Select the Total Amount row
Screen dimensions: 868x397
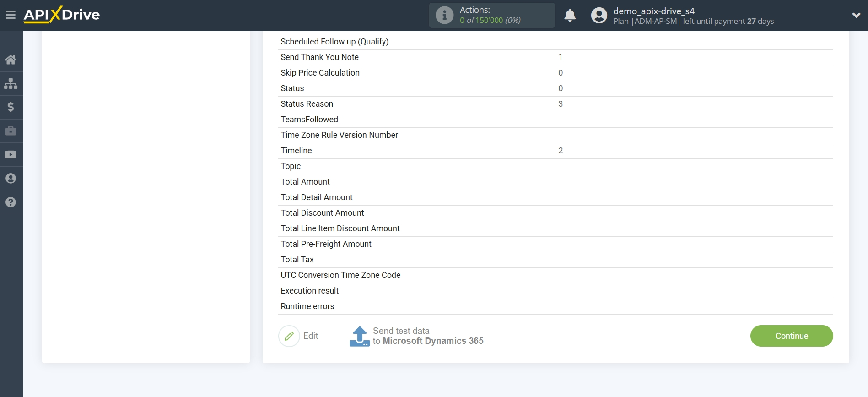[x=555, y=182]
